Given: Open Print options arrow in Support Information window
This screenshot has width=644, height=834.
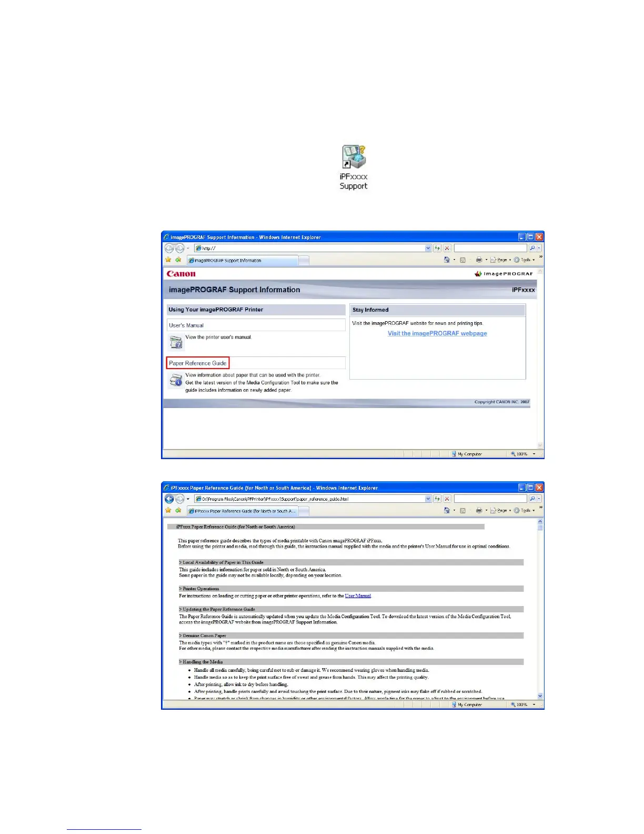Looking at the screenshot, I should 486,260.
